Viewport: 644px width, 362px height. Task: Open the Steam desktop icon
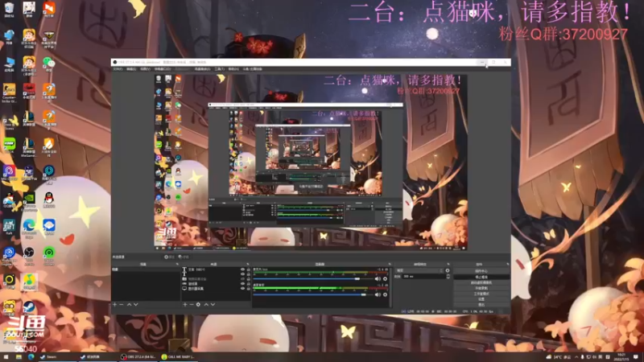pyautogui.click(x=29, y=308)
